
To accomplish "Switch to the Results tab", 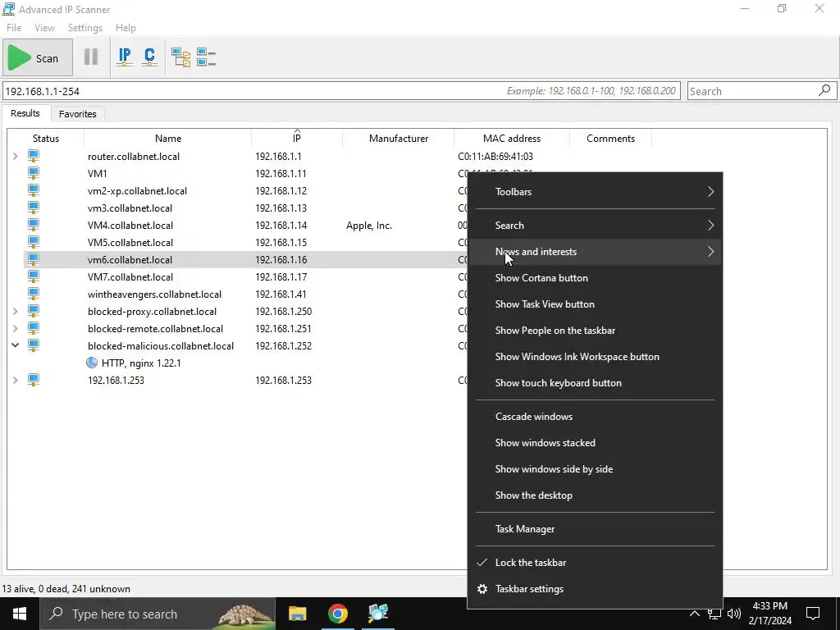I will [25, 113].
